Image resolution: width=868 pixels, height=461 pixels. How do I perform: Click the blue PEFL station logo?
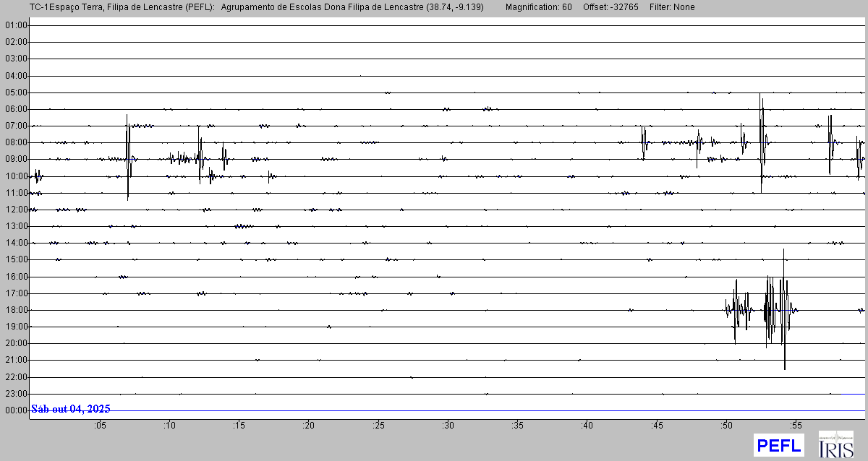(778, 445)
